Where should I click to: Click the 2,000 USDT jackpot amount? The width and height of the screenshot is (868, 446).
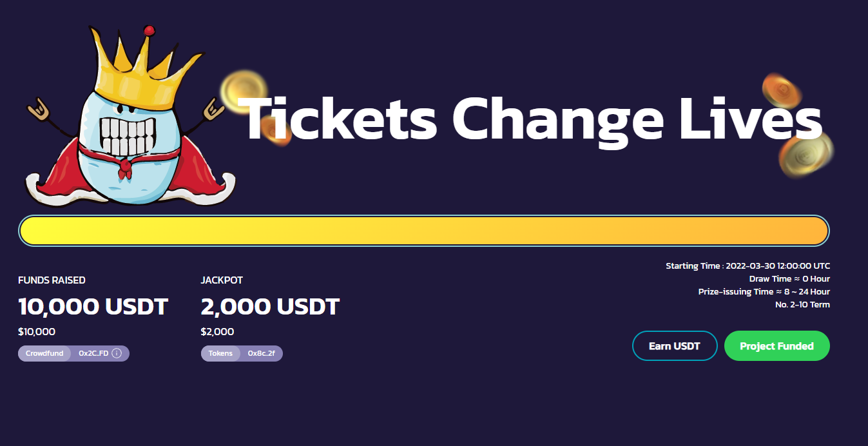pos(270,306)
